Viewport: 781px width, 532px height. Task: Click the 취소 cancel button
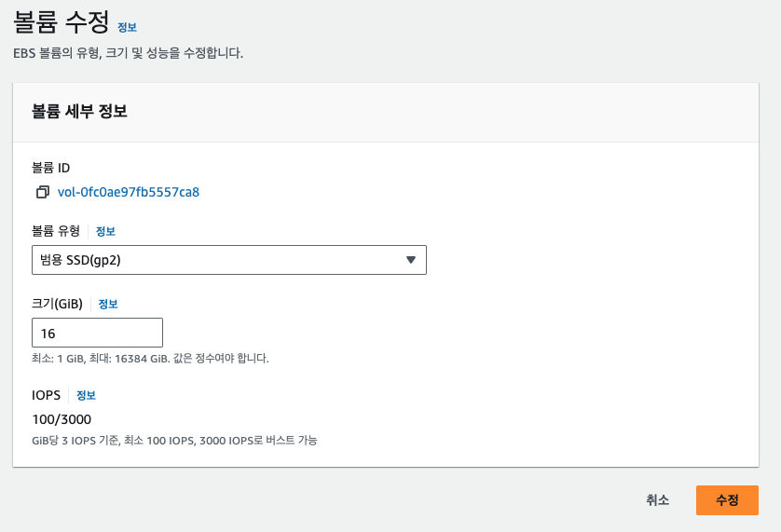(x=657, y=500)
